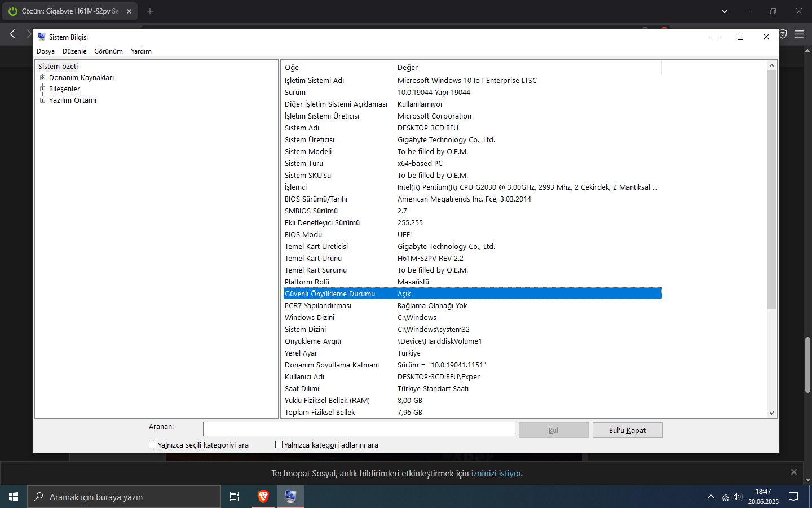
Task: Open the Düzenle menu
Action: tap(74, 51)
